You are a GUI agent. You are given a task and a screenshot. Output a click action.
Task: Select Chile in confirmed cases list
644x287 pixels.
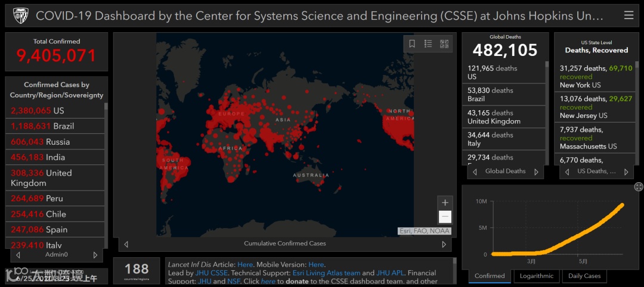(55, 214)
